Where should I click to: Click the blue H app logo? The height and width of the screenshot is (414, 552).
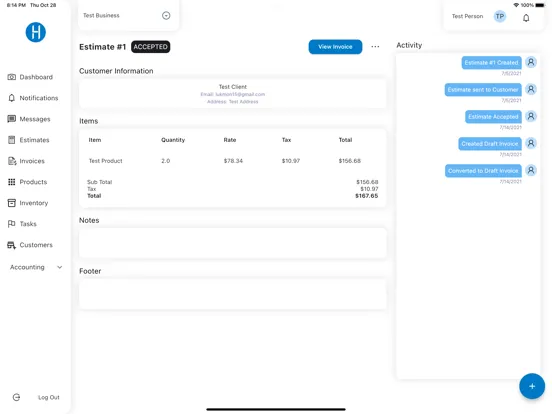(36, 32)
